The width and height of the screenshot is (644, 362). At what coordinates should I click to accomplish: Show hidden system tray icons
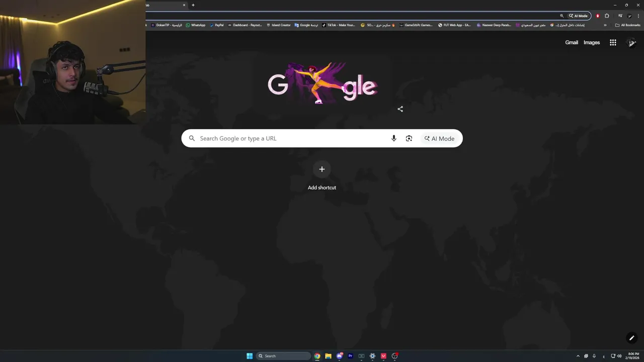coord(578,356)
